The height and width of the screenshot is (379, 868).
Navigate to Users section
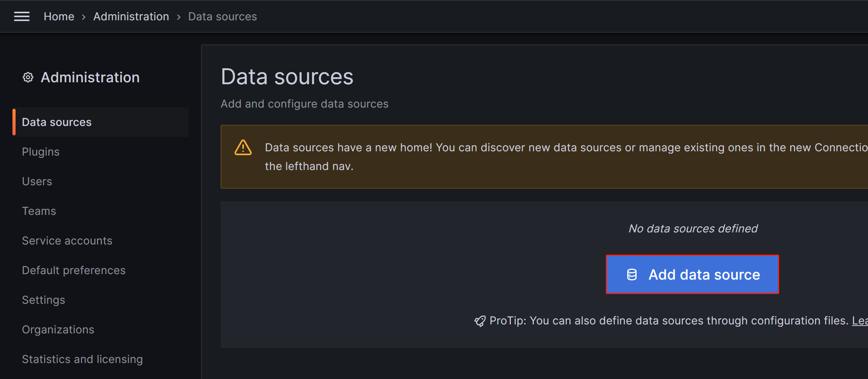coord(37,181)
